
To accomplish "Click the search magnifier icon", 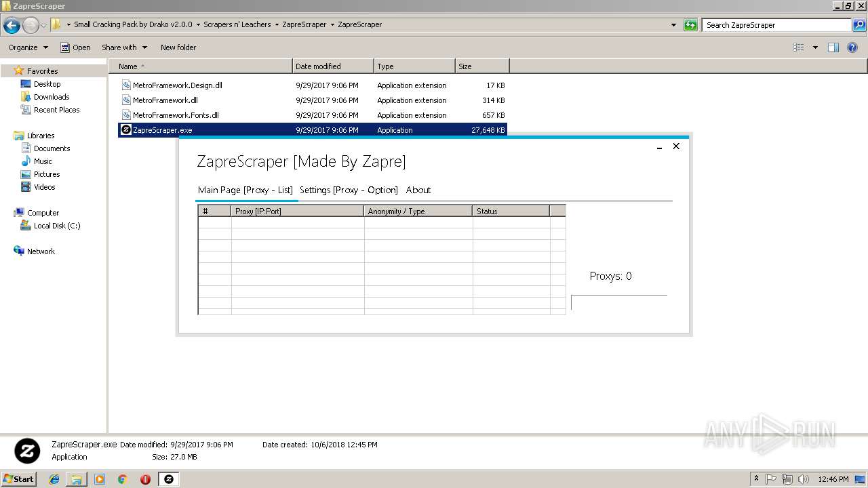I will pos(859,25).
